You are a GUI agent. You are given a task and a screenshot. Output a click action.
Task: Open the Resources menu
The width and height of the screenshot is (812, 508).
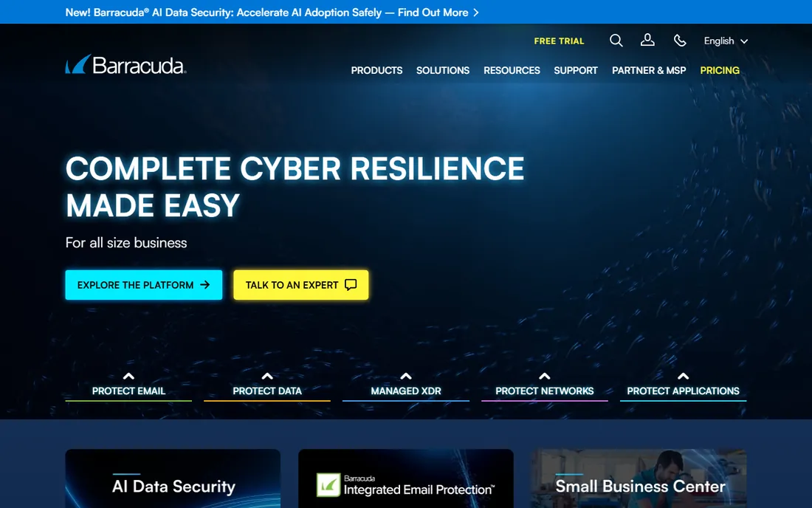(512, 70)
